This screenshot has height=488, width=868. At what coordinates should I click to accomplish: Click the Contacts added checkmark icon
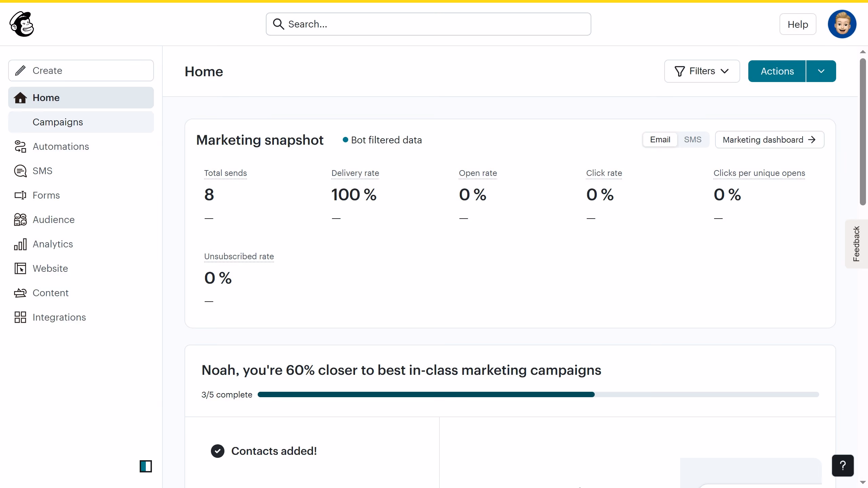(218, 451)
